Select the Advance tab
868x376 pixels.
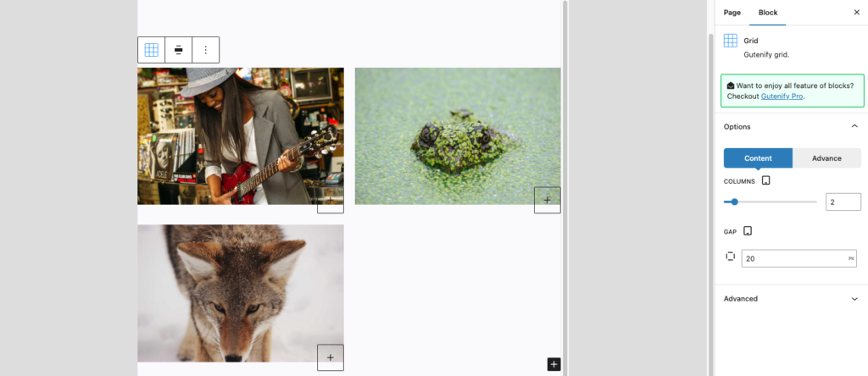click(826, 158)
